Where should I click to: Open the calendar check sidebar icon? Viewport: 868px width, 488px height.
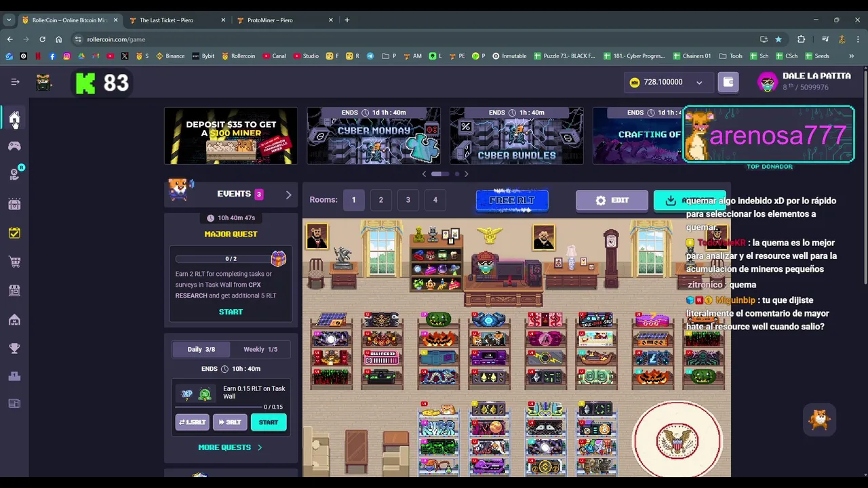pyautogui.click(x=14, y=232)
